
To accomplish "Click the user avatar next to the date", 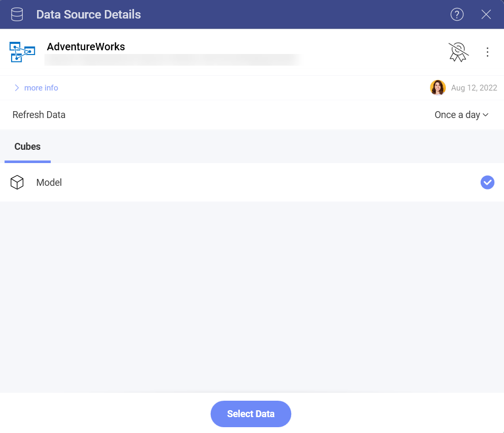I will [438, 87].
